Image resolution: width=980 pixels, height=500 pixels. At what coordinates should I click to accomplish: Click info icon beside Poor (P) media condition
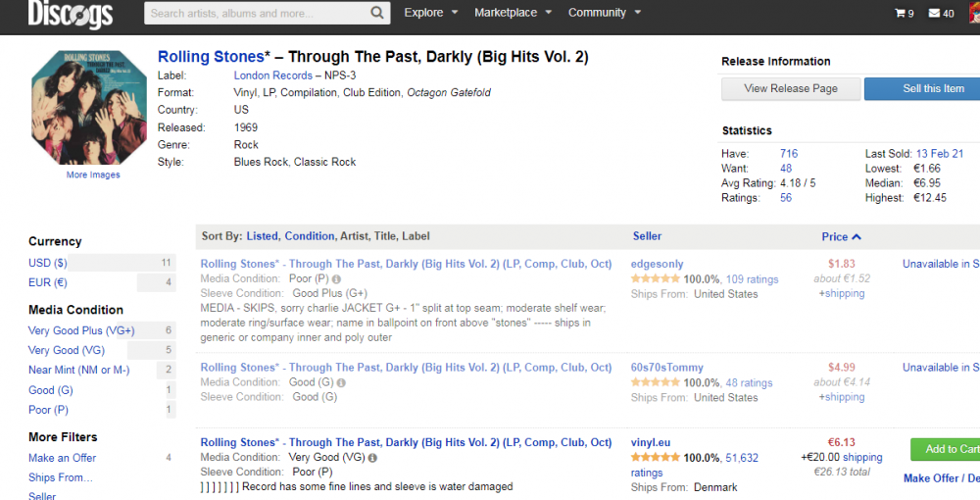(x=322, y=279)
